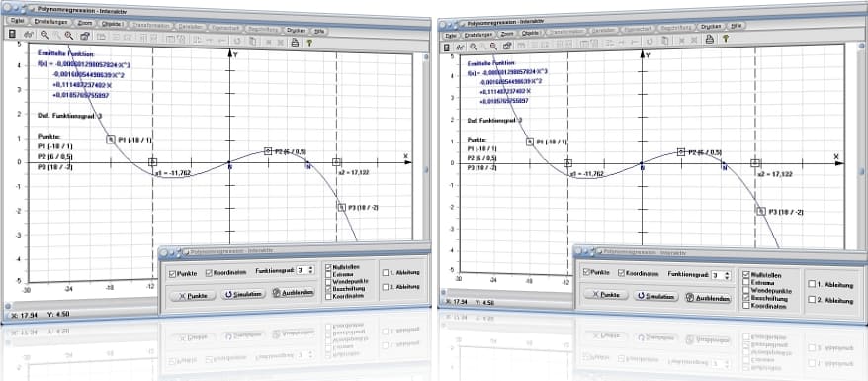The width and height of the screenshot is (868, 381).
Task: Click the green help icon in left window toolbar
Action: (x=310, y=43)
